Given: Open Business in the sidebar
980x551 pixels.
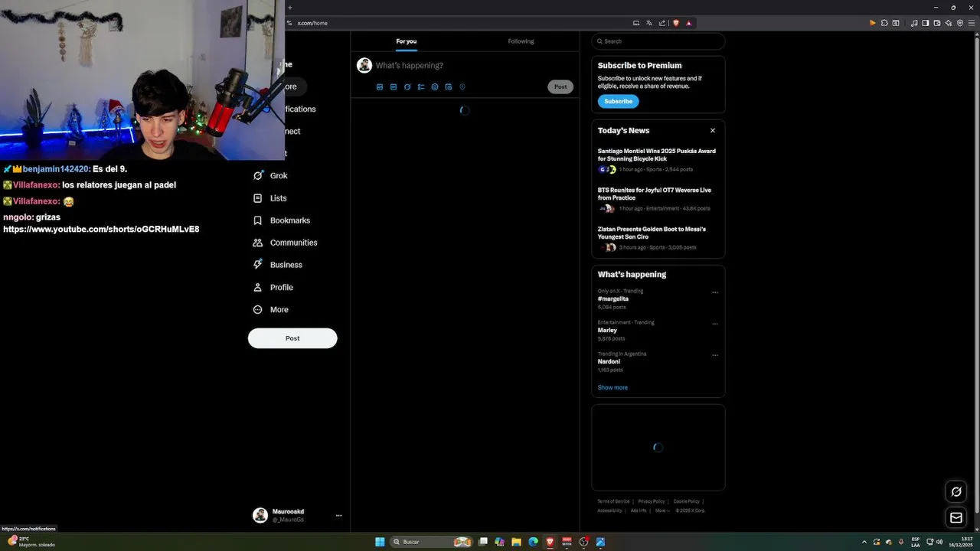Looking at the screenshot, I should point(277,265).
